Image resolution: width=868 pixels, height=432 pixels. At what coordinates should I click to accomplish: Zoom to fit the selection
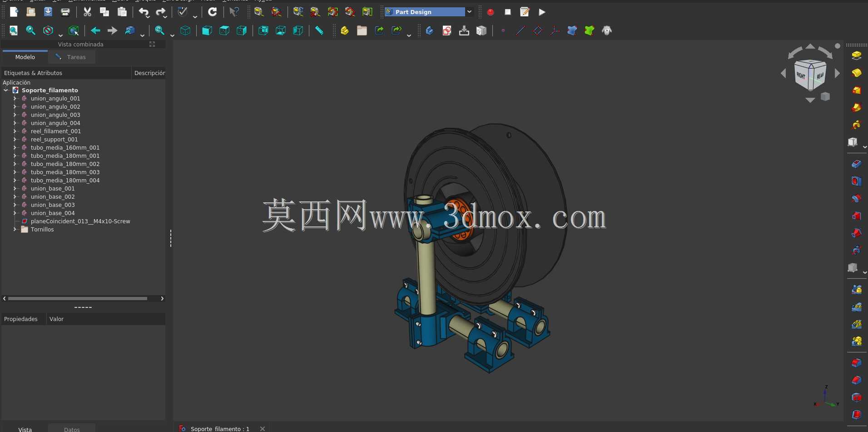click(x=31, y=30)
